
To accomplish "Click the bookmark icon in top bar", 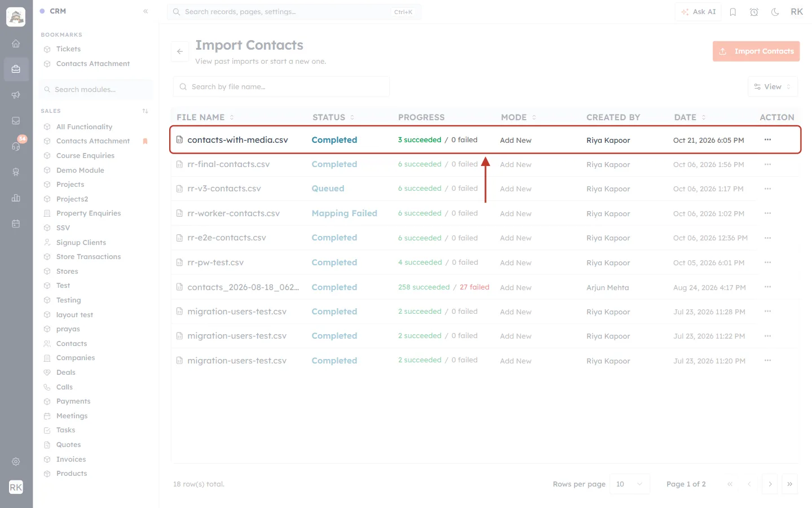I will click(x=733, y=12).
